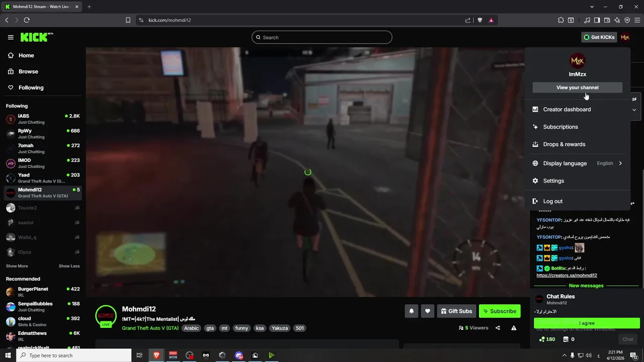Click the share stream icon
This screenshot has height=362, width=644.
point(498,328)
